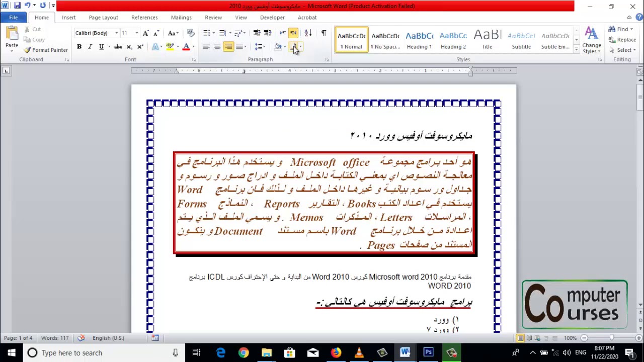Decrease paragraph indent
The height and width of the screenshot is (362, 644).
[x=257, y=33]
